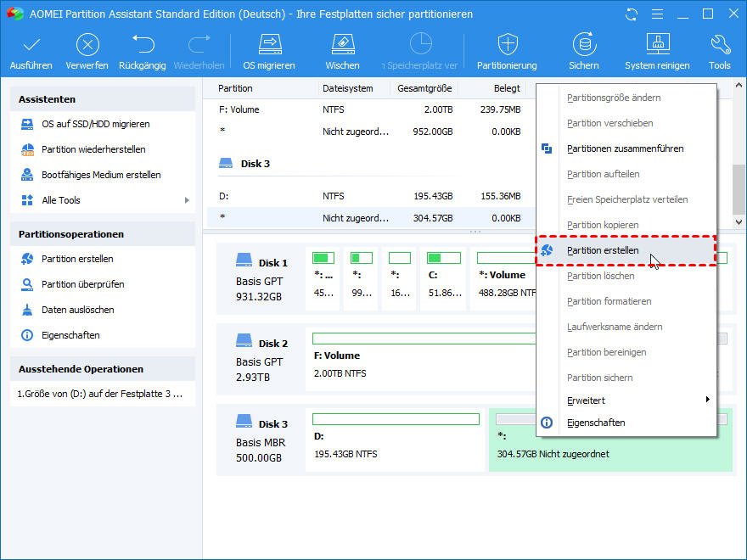The width and height of the screenshot is (747, 560).
Task: Select the D: NTFS 195.43GB row
Action: 372,196
